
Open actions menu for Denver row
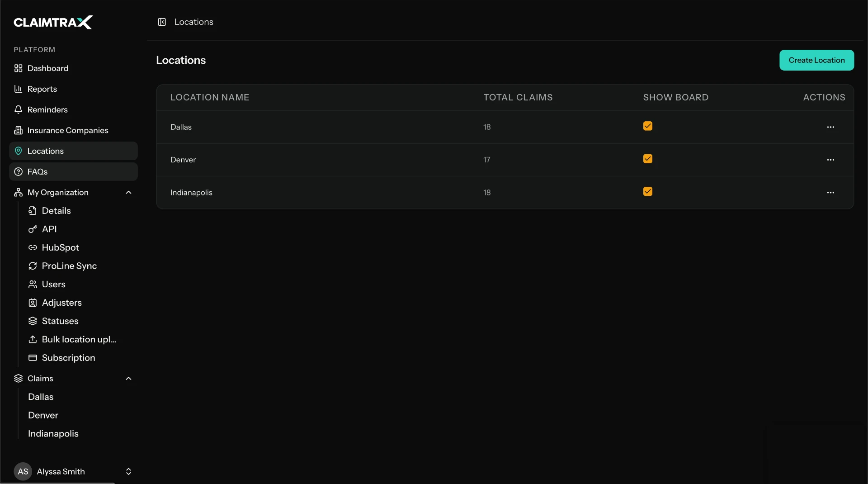click(x=830, y=160)
